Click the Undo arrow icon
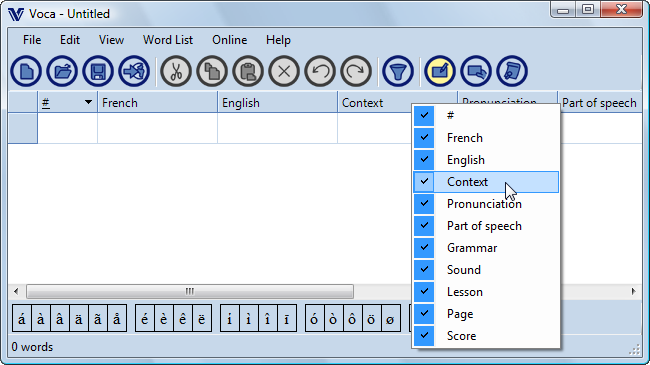 [320, 71]
